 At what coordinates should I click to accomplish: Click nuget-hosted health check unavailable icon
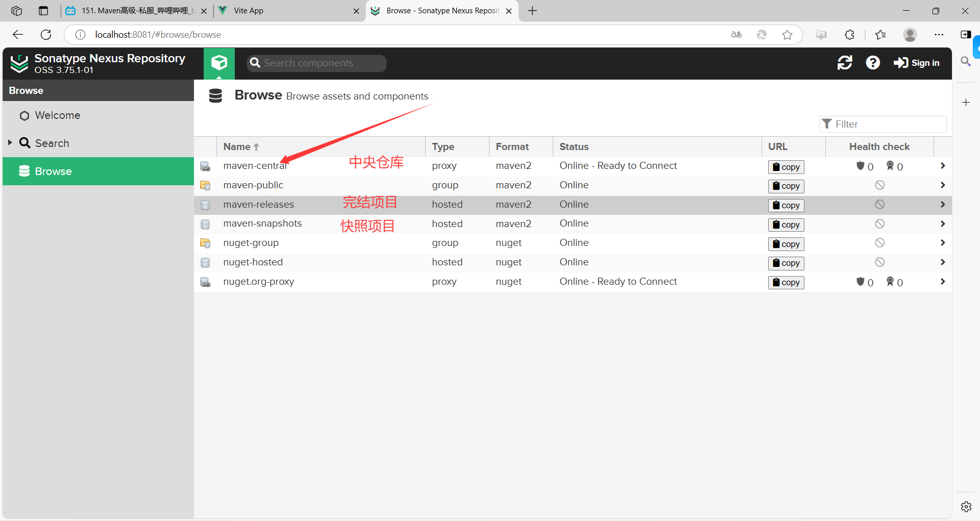879,262
